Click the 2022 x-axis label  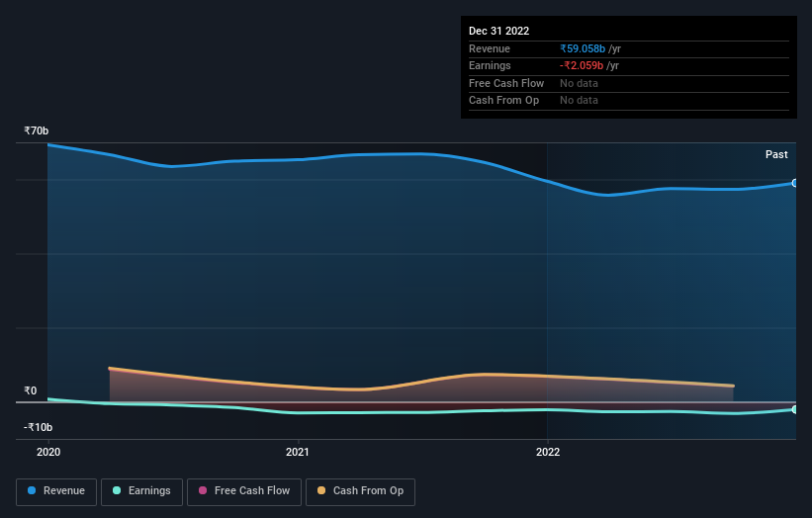[x=548, y=452]
